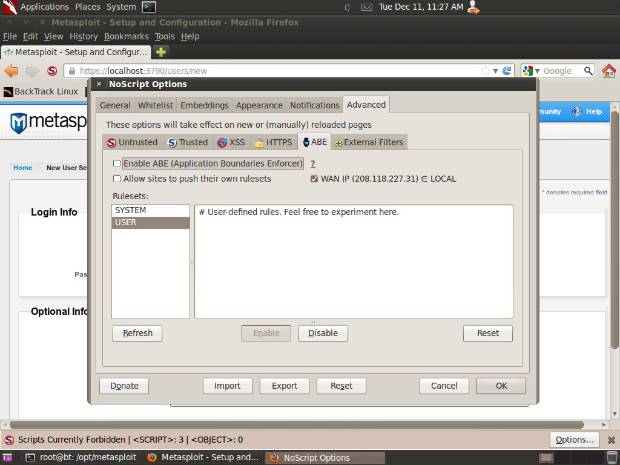Click the reload icon in the address bar

tap(507, 71)
